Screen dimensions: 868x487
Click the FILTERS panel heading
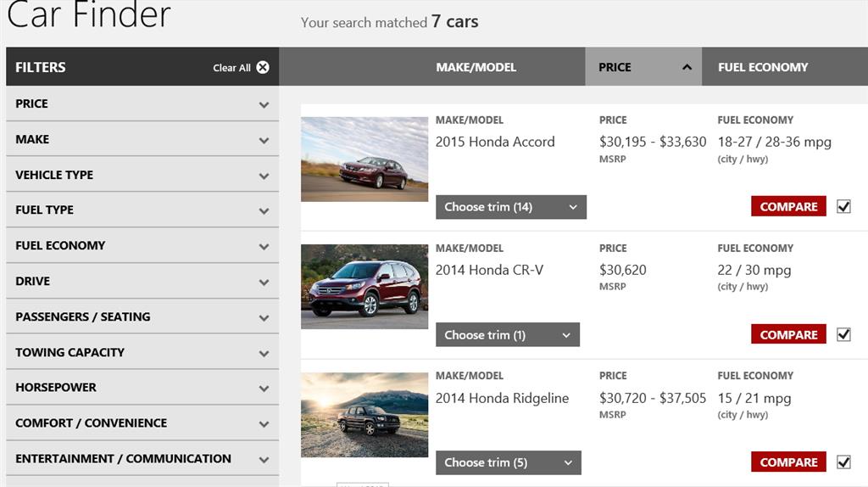[x=41, y=67]
